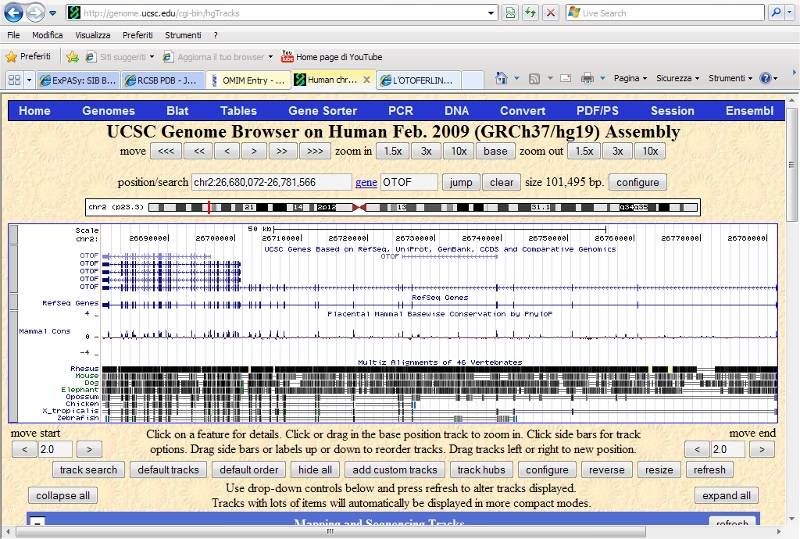Open PDF/PS in the navigation bar

tap(597, 111)
